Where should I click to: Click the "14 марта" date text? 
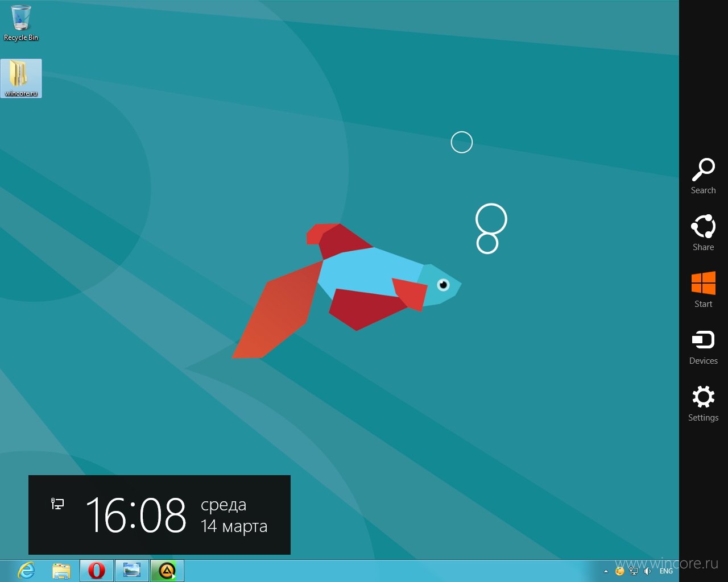point(234,526)
